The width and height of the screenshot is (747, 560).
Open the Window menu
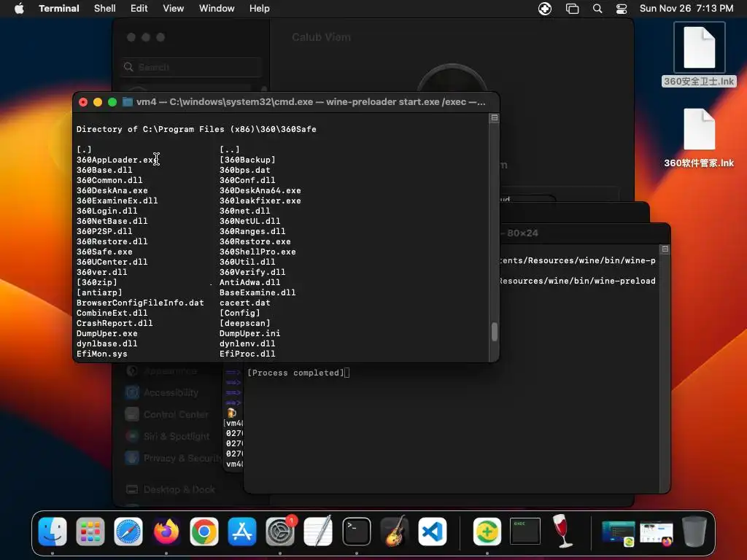[x=216, y=8]
